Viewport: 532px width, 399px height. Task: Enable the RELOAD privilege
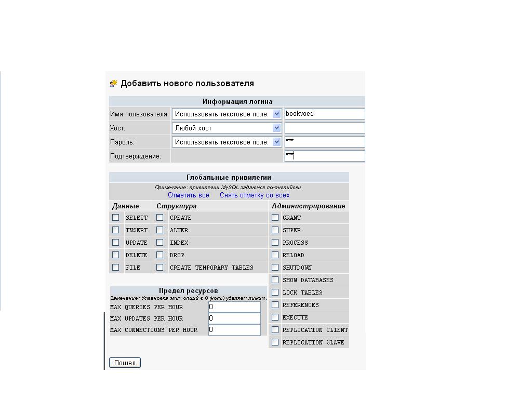pyautogui.click(x=275, y=255)
